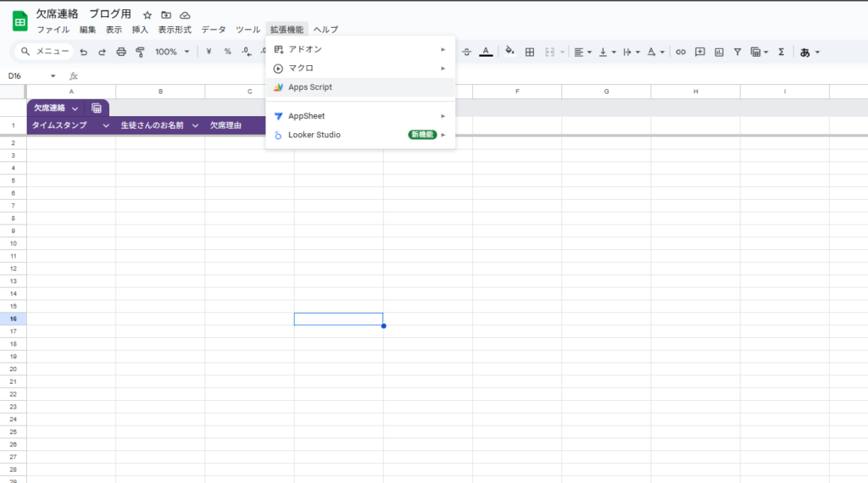Click the insert comment icon
868x483 pixels.
tap(699, 52)
